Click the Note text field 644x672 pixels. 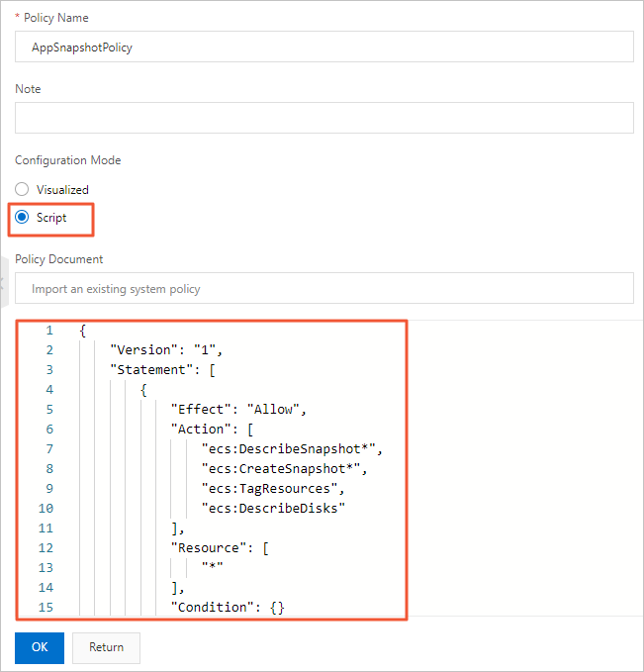pyautogui.click(x=323, y=118)
